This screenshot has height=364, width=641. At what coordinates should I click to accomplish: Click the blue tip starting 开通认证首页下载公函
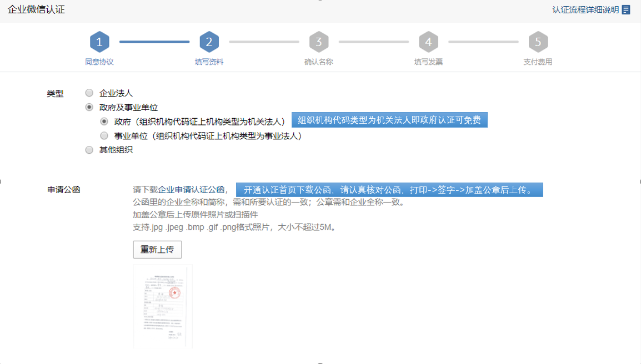(389, 190)
